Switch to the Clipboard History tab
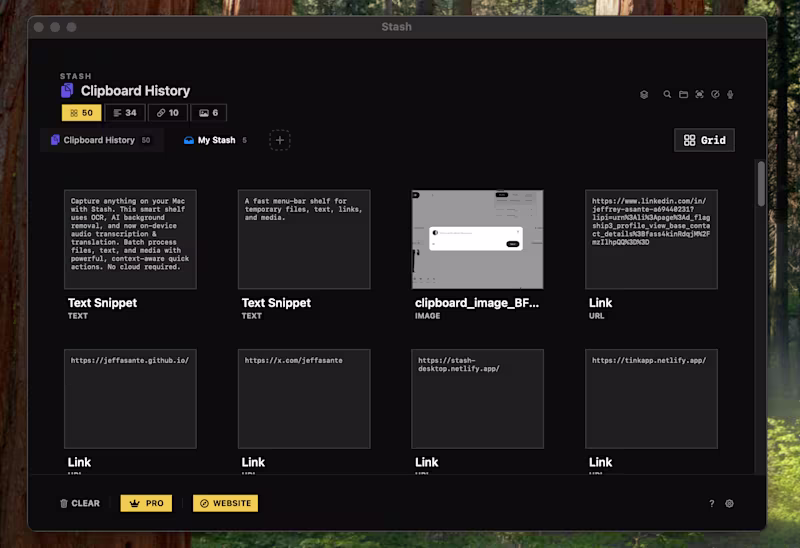The width and height of the screenshot is (800, 548). pos(101,140)
